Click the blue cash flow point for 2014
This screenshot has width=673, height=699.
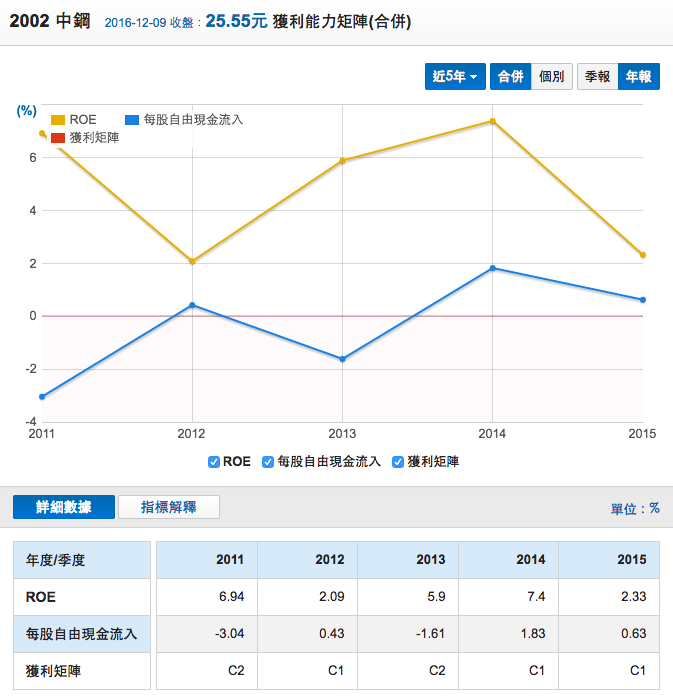tap(492, 268)
